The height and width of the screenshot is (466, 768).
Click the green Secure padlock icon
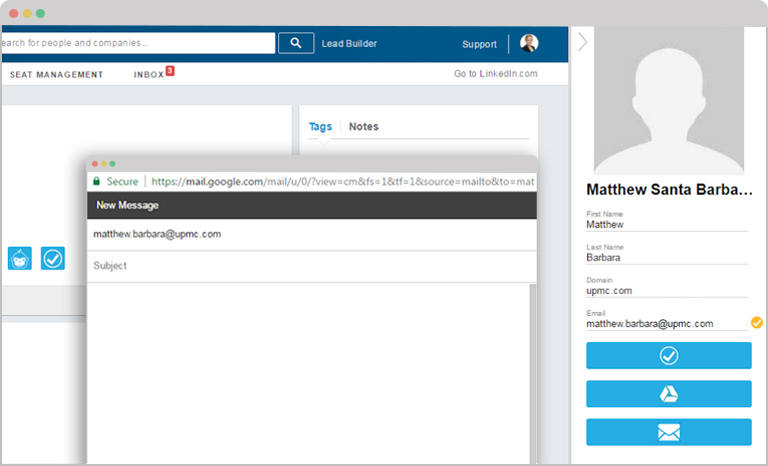(x=96, y=181)
